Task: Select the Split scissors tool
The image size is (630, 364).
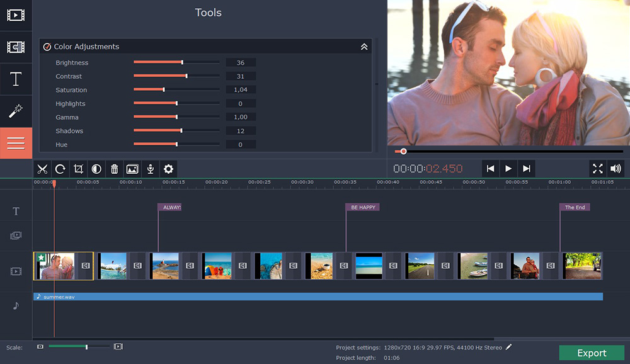Action: (x=42, y=169)
